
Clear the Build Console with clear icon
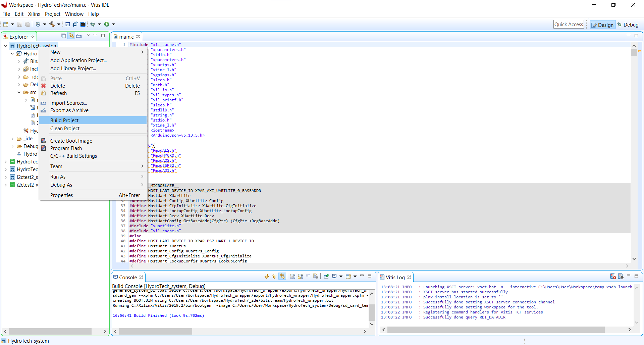(316, 276)
